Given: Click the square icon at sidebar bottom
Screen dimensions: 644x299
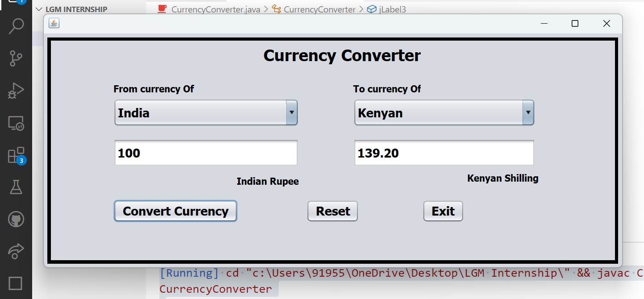Looking at the screenshot, I should pos(16,283).
